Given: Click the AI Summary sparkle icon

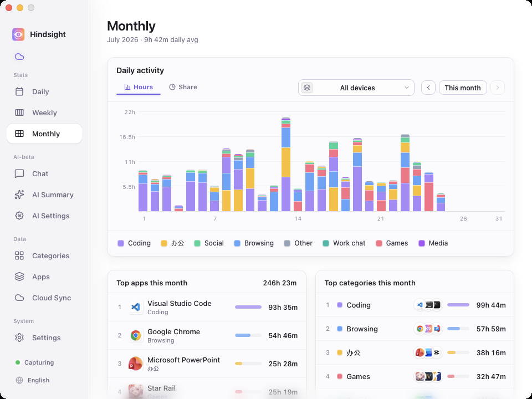Looking at the screenshot, I should pos(19,195).
